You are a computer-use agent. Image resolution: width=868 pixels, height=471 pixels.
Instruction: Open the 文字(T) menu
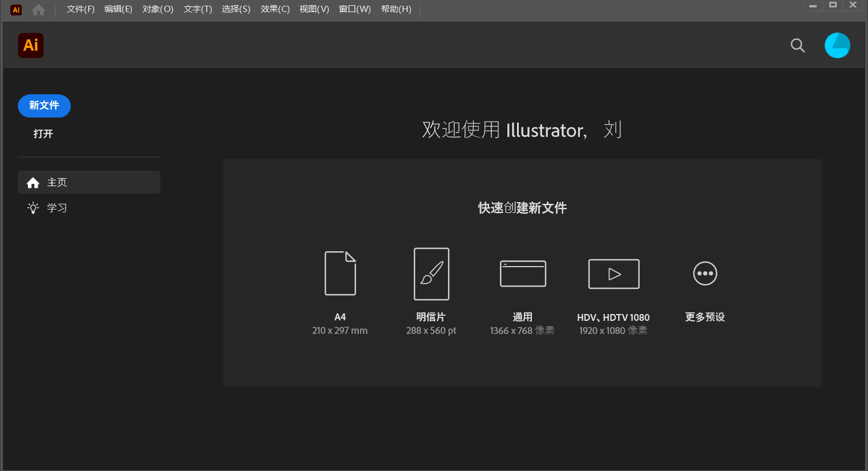click(198, 9)
